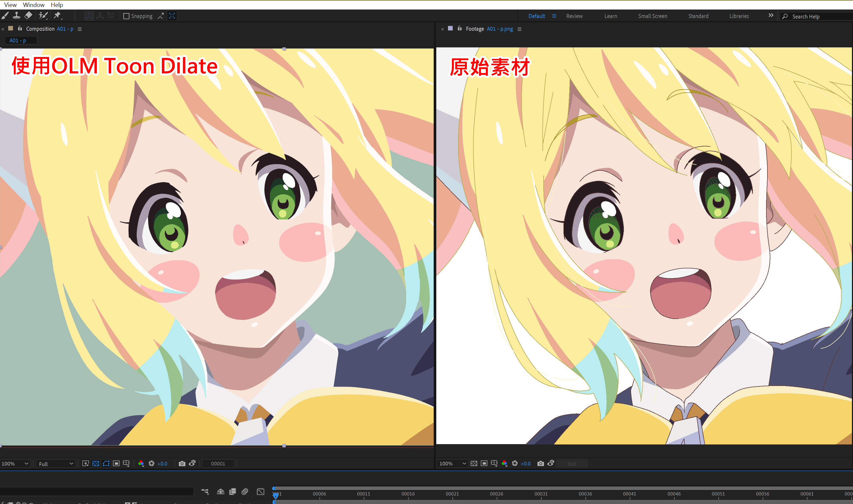Switch to the Small Screen workspace

(x=652, y=16)
